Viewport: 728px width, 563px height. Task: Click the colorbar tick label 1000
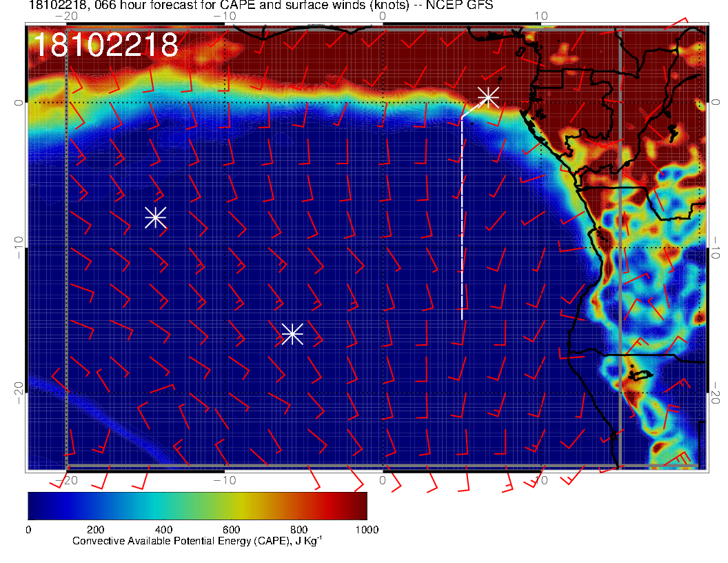point(367,530)
